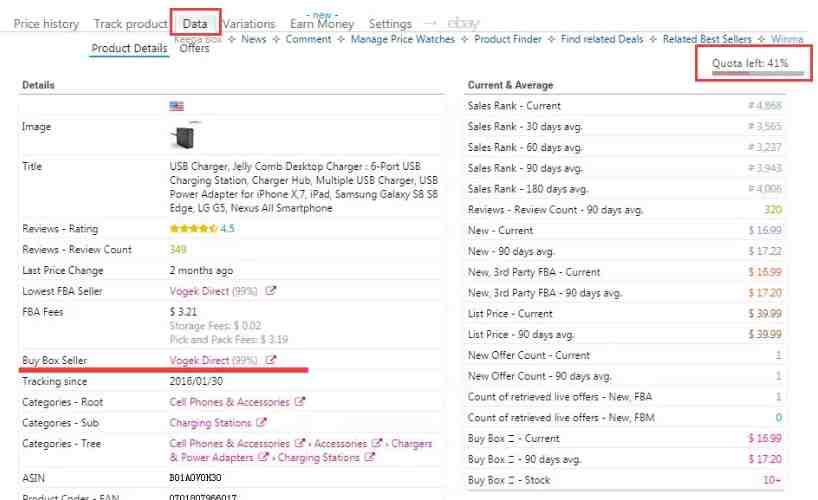Click the ASIN value B01A0V0K3O
Screen dimensions: 818x500
tap(196, 478)
